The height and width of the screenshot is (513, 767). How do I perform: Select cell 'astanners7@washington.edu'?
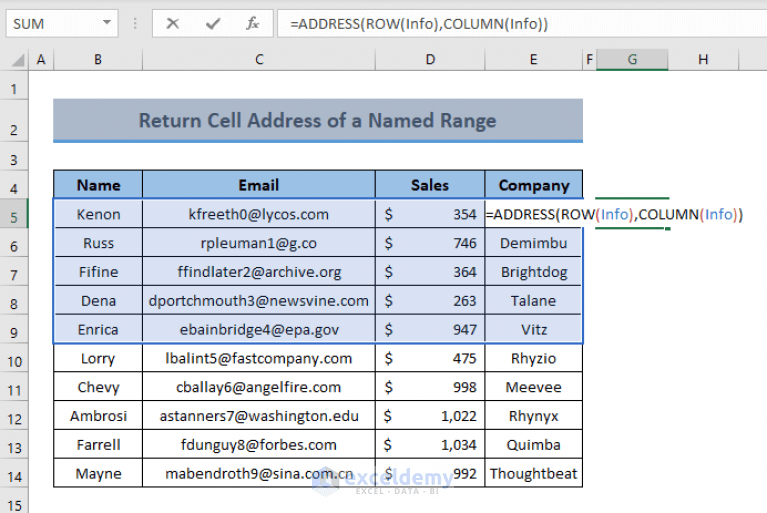pyautogui.click(x=259, y=416)
